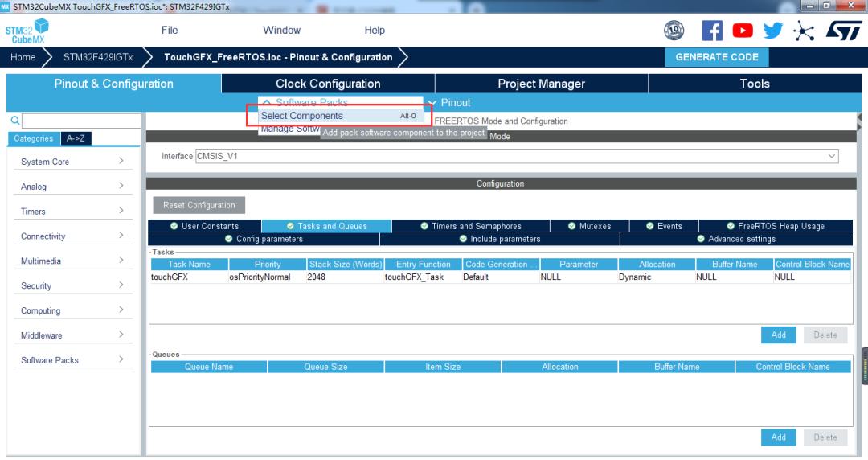868x460 pixels.
Task: Click the STM32CubeMX logo
Action: [27, 31]
